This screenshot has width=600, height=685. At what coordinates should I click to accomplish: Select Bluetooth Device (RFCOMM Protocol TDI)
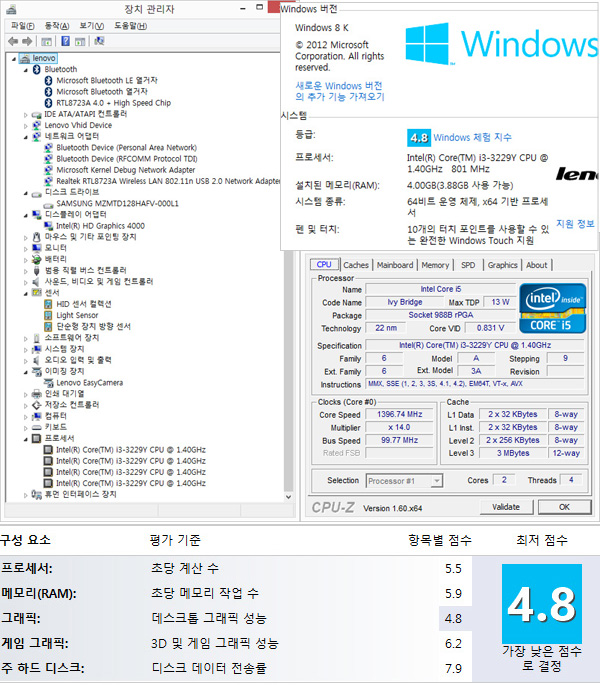click(x=127, y=159)
